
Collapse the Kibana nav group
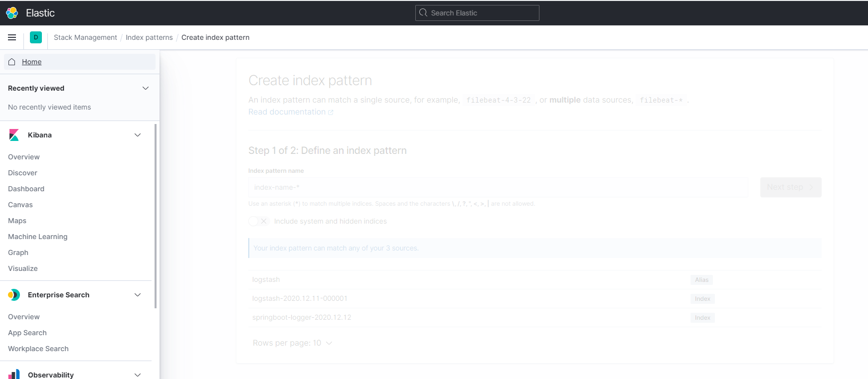(138, 135)
